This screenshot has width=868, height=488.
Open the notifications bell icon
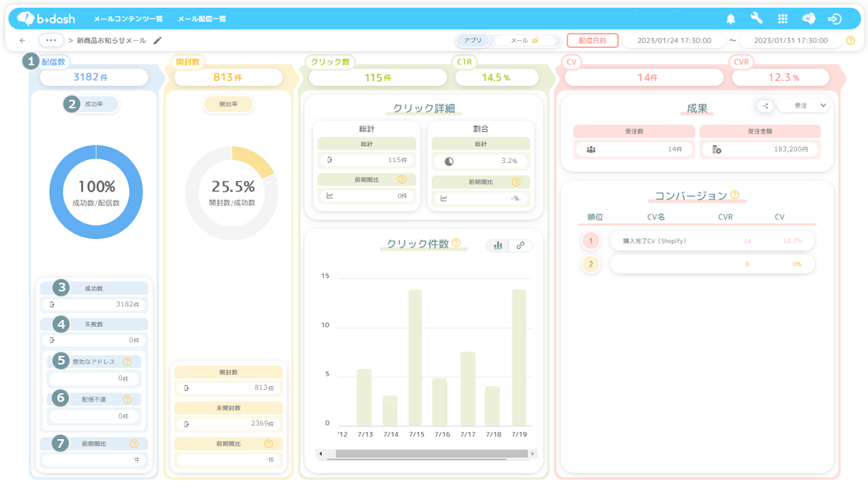click(x=731, y=19)
